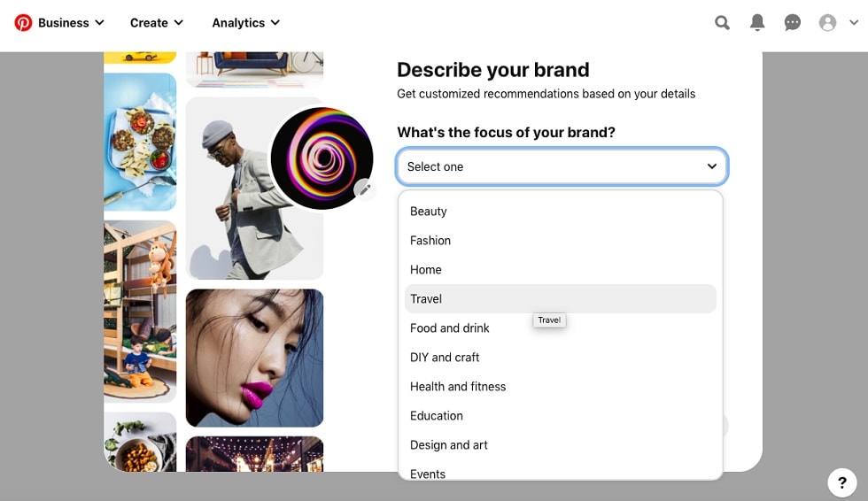Choose Beauty as brand focus
The width and height of the screenshot is (868, 501).
[560, 212]
